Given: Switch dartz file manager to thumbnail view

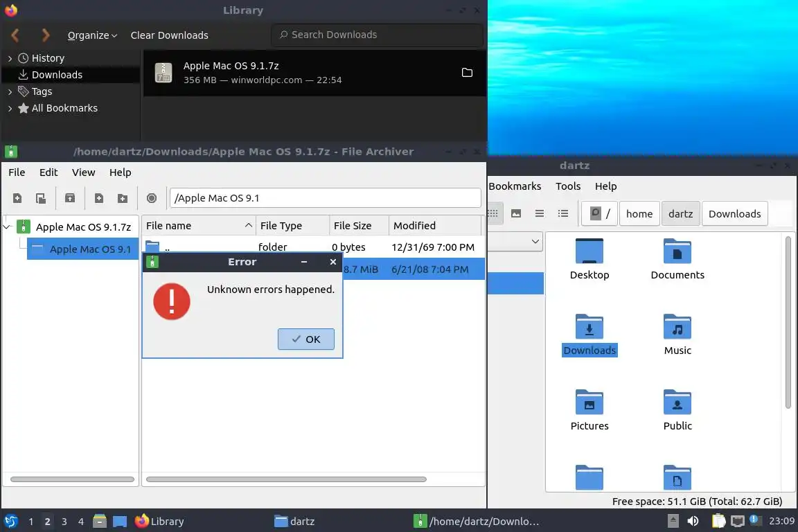Looking at the screenshot, I should click(x=516, y=213).
